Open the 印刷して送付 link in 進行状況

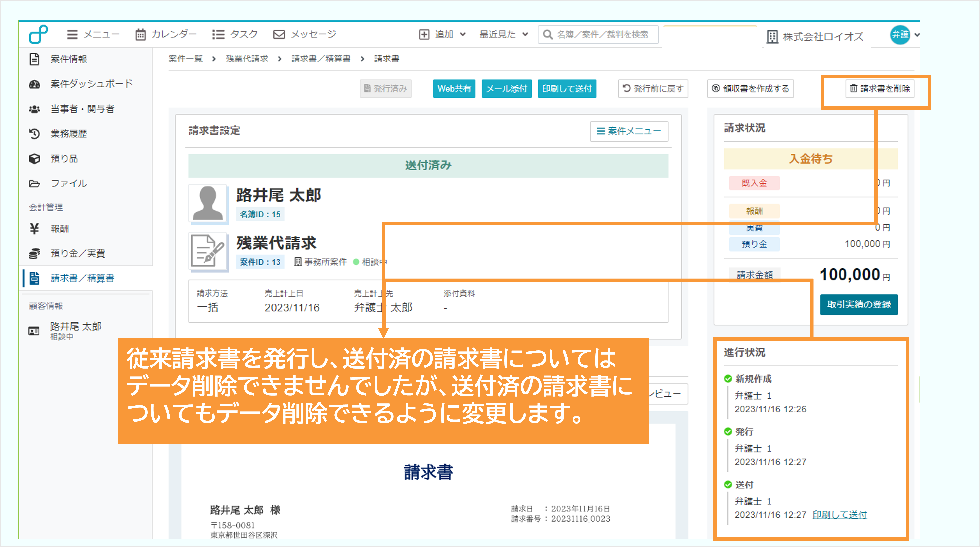840,515
